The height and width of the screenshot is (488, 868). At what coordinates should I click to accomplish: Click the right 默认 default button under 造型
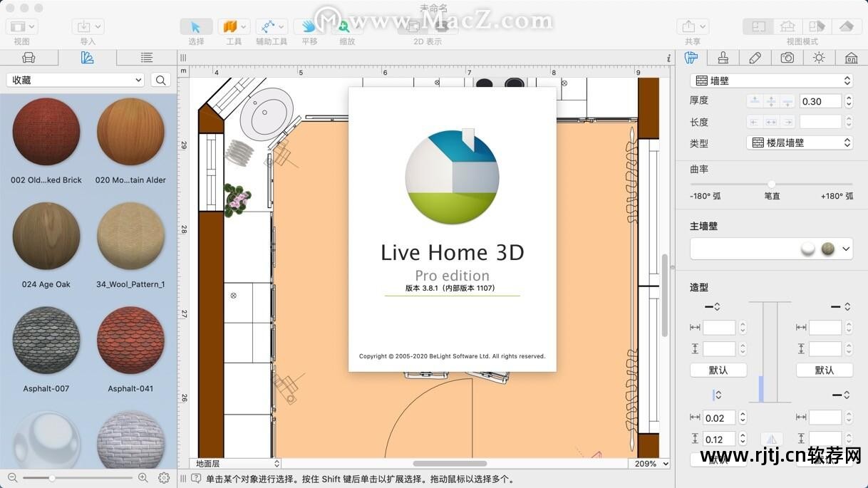[x=825, y=370]
